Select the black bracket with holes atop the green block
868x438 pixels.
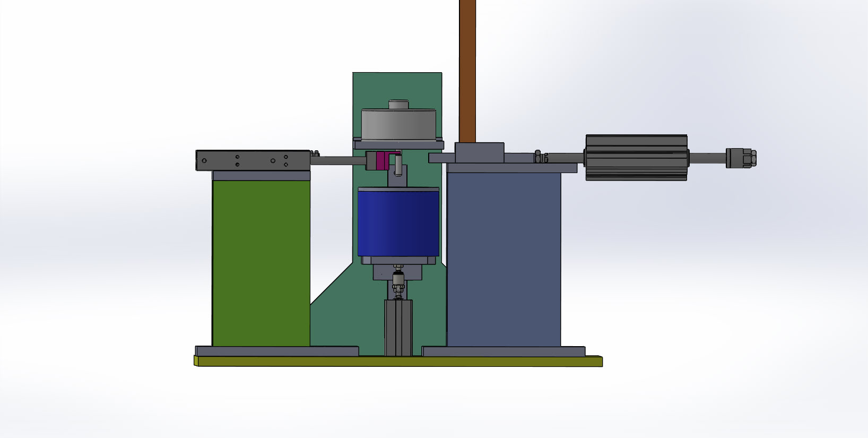pos(253,160)
